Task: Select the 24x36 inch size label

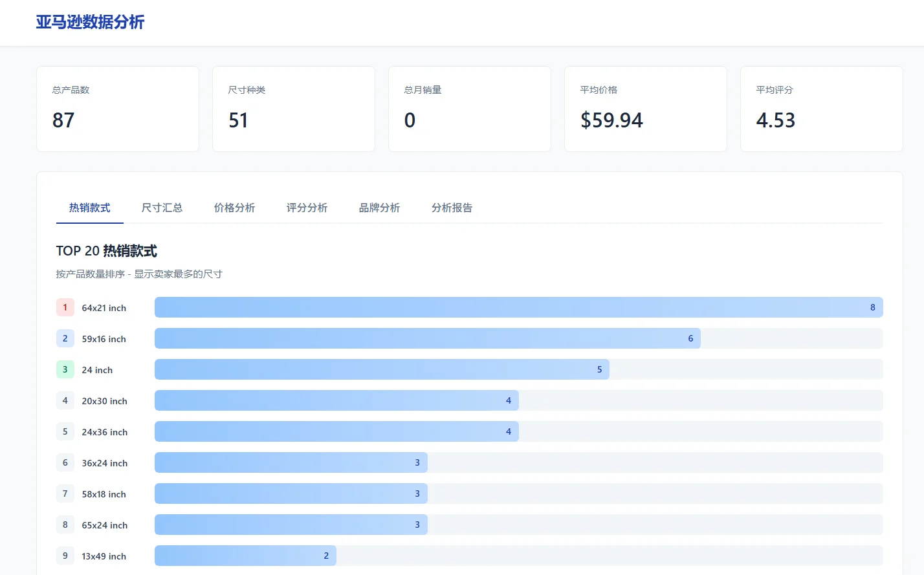Action: (105, 432)
